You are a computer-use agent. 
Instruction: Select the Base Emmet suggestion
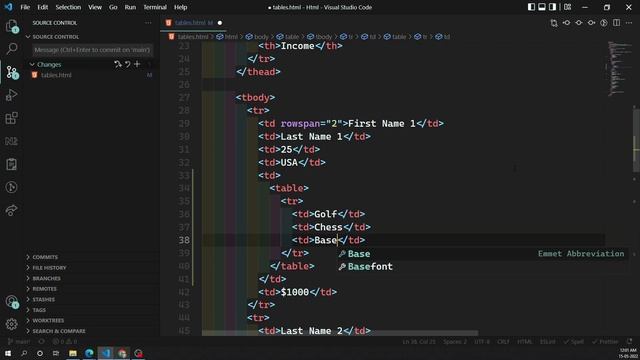click(x=483, y=254)
